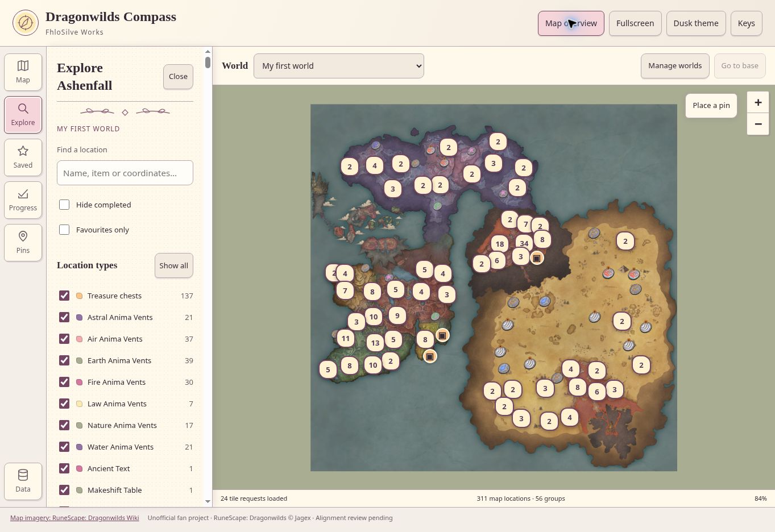Uncheck Nature Anima Vents checkbox

pyautogui.click(x=64, y=425)
